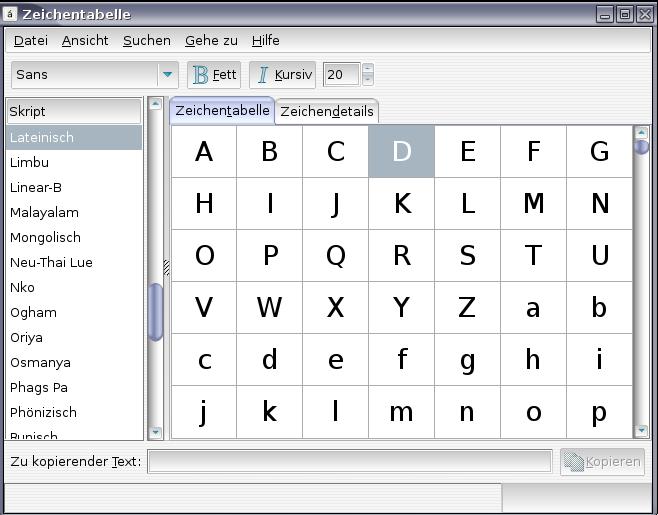The width and height of the screenshot is (658, 515).
Task: Select Ogham in the script list
Action: click(x=74, y=312)
